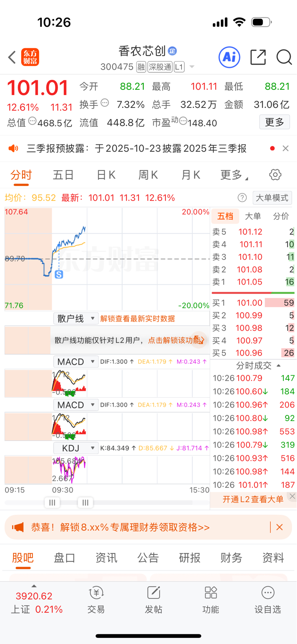Tap the 上证 3920.62 index display
This screenshot has height=644, width=297.
(37, 602)
